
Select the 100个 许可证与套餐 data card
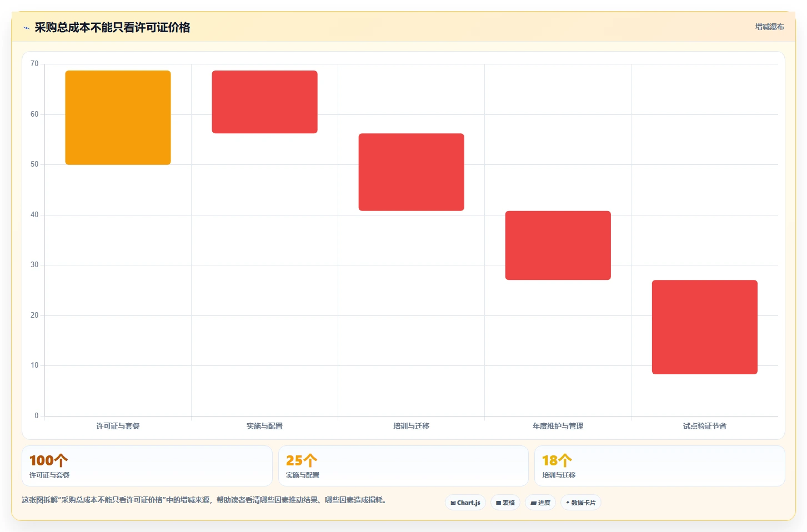point(147,466)
